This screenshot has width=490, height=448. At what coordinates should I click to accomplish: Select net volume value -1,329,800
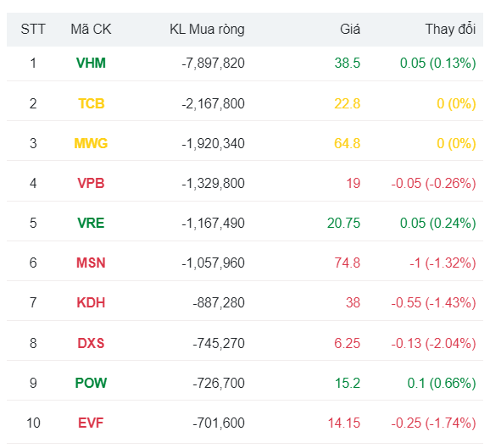tap(213, 183)
